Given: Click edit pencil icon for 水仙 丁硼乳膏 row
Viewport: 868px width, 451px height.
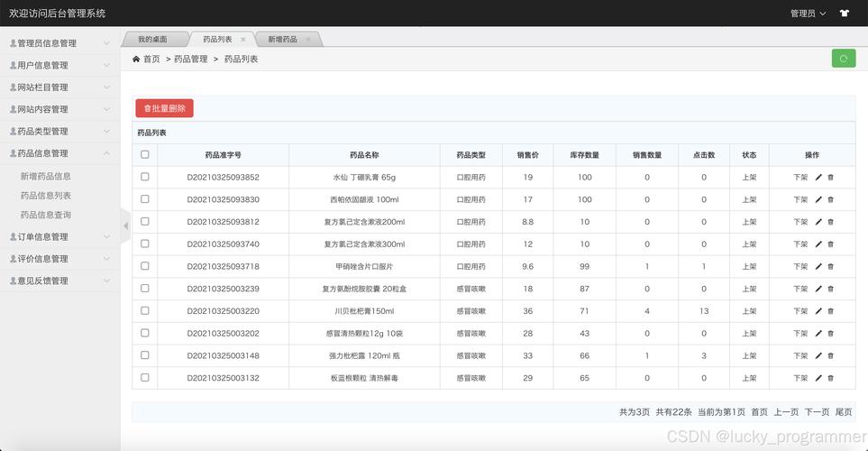Looking at the screenshot, I should click(818, 178).
